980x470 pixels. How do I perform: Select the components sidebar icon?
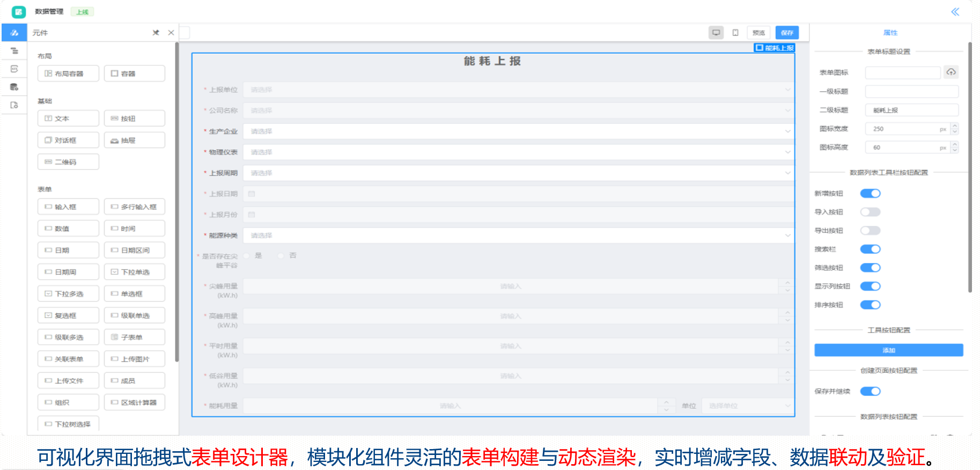click(x=14, y=33)
